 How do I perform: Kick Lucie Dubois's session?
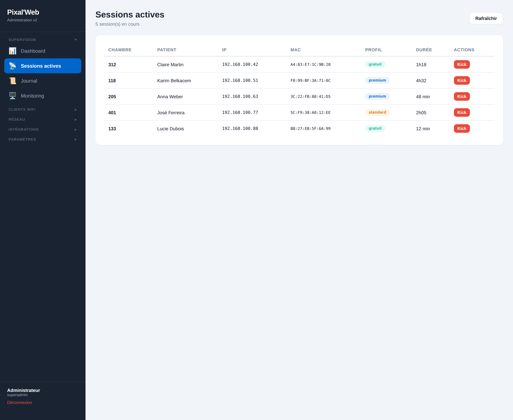(x=462, y=128)
